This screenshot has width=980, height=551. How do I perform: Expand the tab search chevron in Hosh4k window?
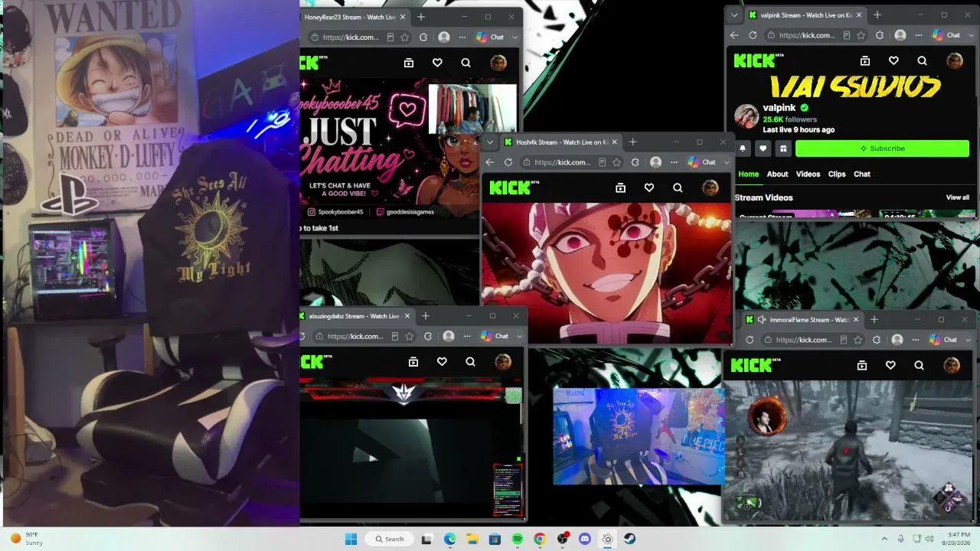tap(490, 142)
